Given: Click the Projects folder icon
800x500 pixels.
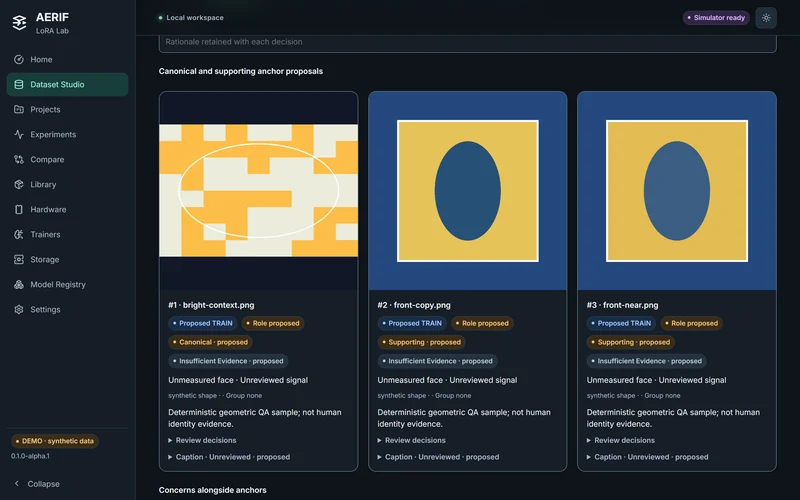Looking at the screenshot, I should click(19, 109).
